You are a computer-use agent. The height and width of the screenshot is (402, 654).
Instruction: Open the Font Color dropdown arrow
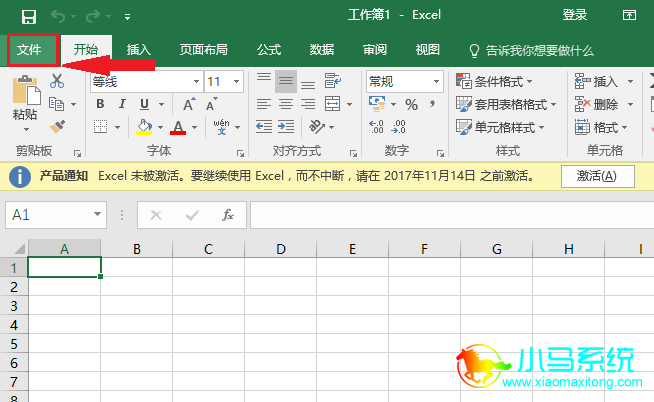pyautogui.click(x=195, y=127)
